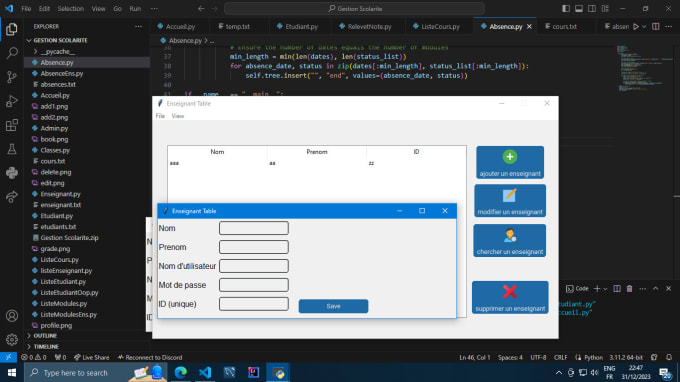The image size is (680, 382).
Task: Close the Absence.py editor tab
Action: (x=529, y=26)
